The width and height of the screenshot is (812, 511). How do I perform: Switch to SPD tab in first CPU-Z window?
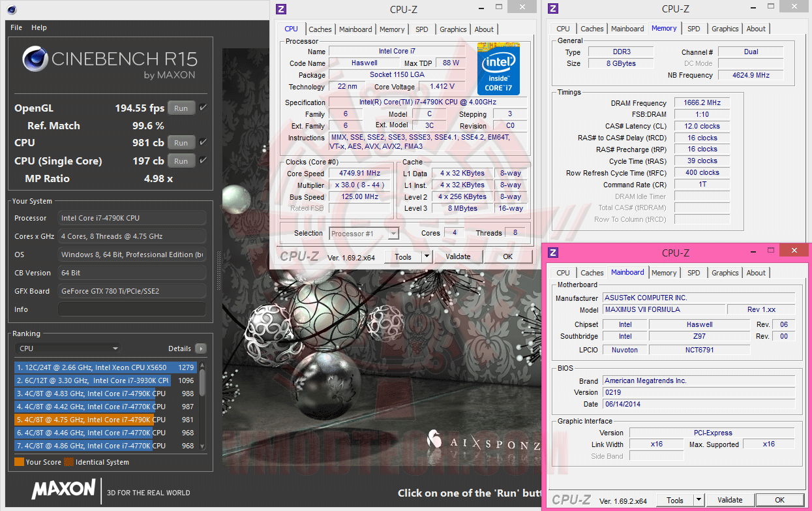422,29
